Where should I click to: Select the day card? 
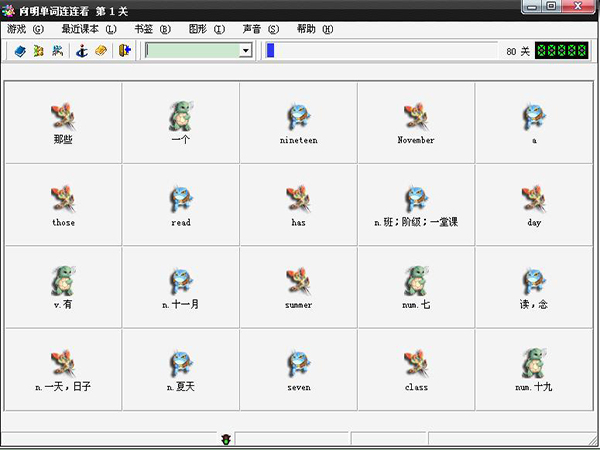click(534, 205)
